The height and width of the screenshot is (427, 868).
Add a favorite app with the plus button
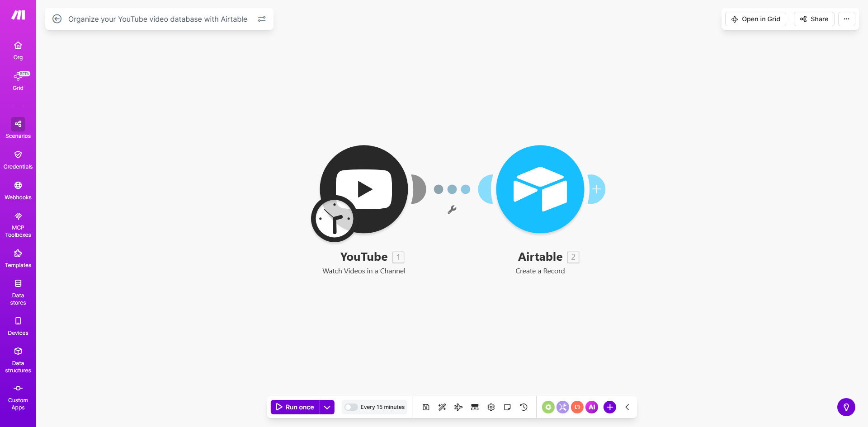610,407
